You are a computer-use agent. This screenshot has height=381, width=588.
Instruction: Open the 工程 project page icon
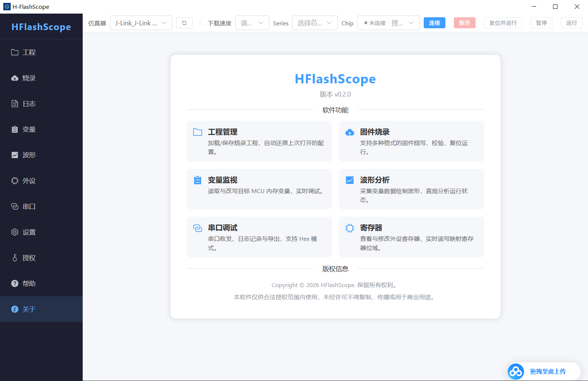[x=15, y=52]
